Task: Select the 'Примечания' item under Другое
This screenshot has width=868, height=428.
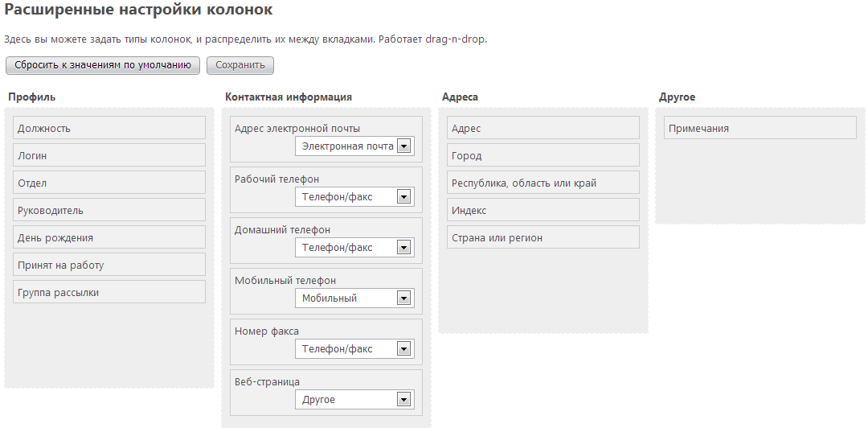Action: (x=760, y=127)
